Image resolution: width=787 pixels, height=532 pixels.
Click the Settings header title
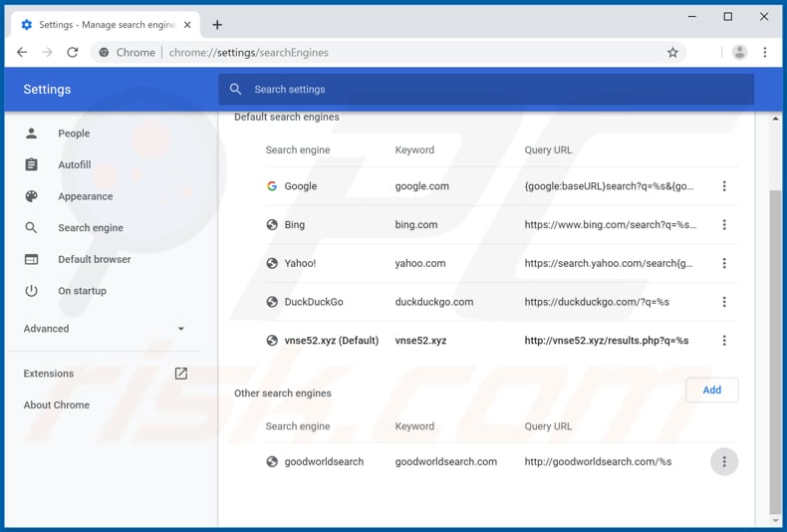point(47,90)
